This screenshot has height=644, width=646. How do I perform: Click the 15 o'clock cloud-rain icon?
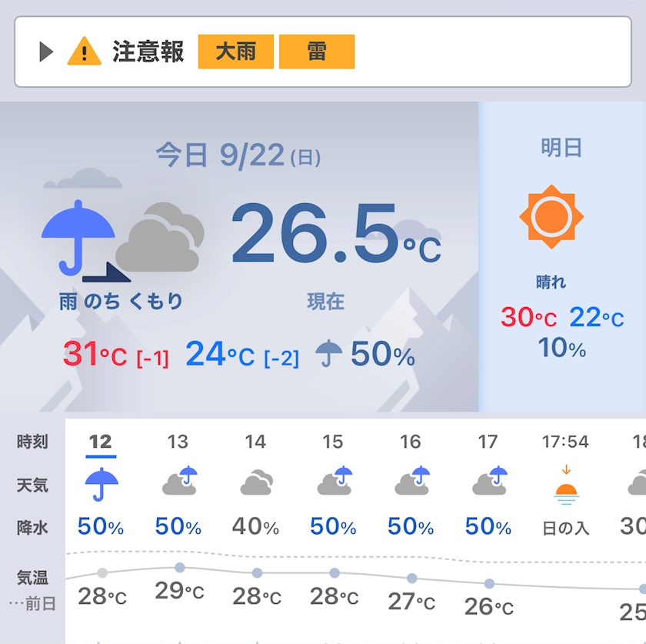(x=335, y=481)
